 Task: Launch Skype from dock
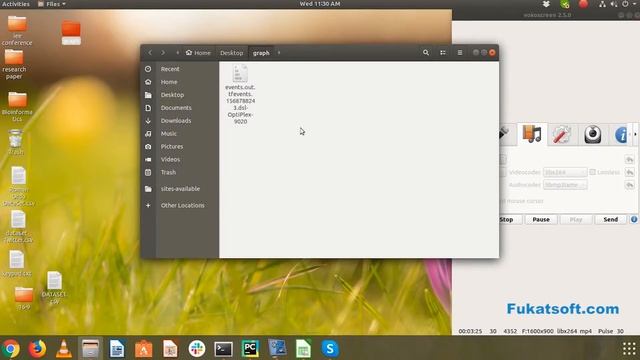click(330, 349)
